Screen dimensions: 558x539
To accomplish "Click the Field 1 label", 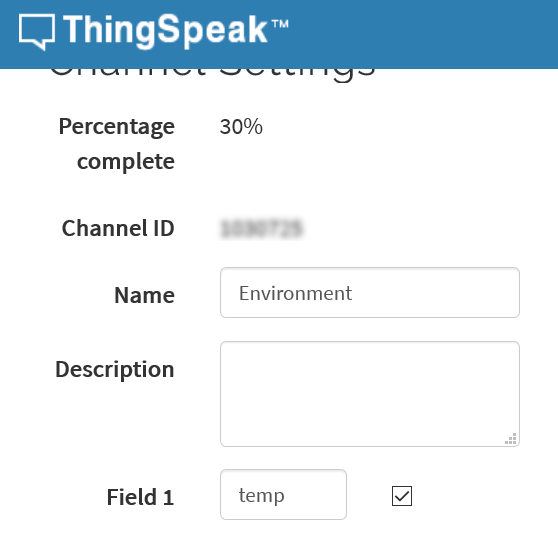I will click(140, 497).
